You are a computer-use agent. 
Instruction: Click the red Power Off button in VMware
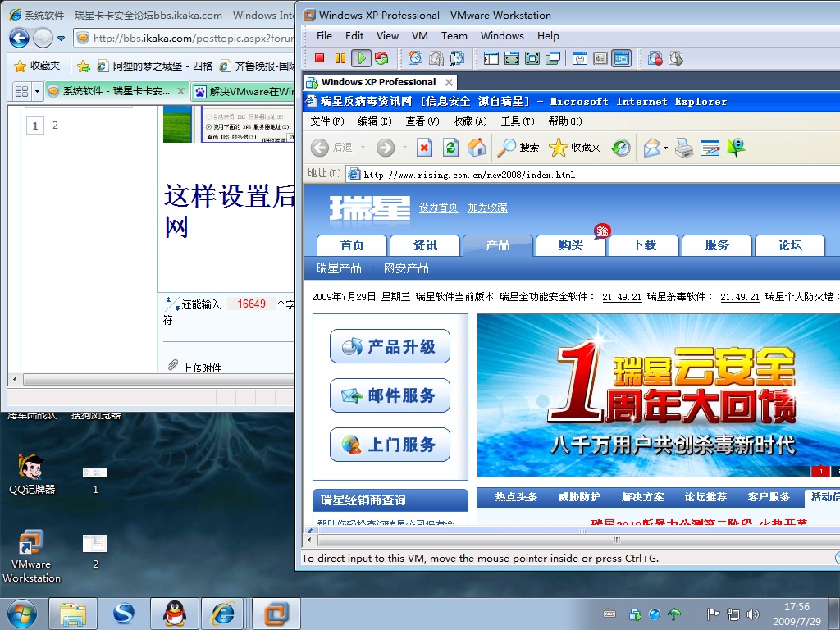(x=320, y=58)
